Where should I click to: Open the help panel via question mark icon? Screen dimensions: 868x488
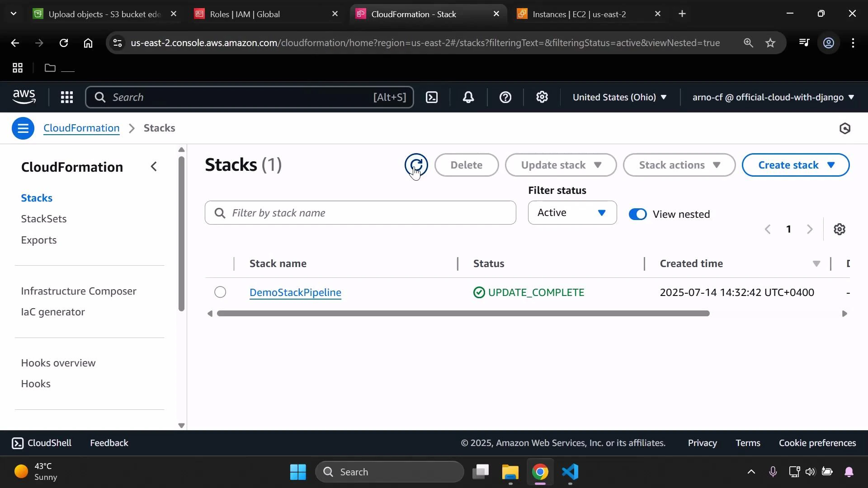click(x=505, y=97)
